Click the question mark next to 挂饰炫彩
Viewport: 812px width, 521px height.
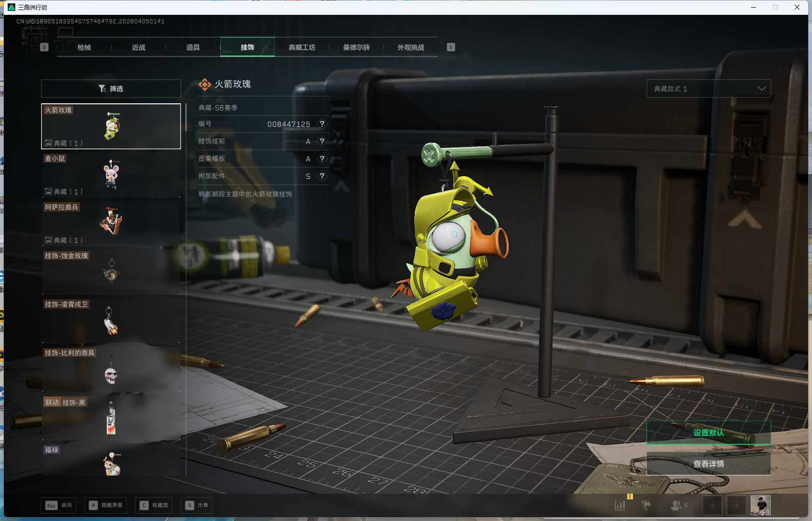pos(322,142)
